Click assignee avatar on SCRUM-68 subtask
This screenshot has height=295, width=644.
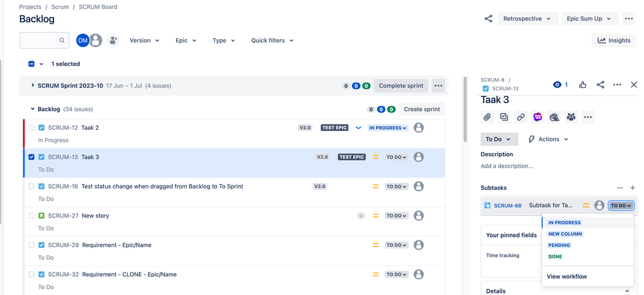[600, 205]
